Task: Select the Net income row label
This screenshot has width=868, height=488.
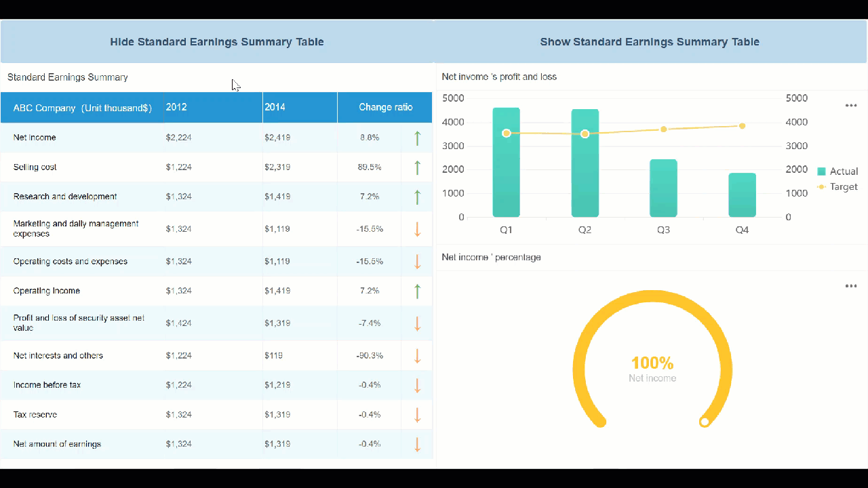Action: [x=35, y=138]
